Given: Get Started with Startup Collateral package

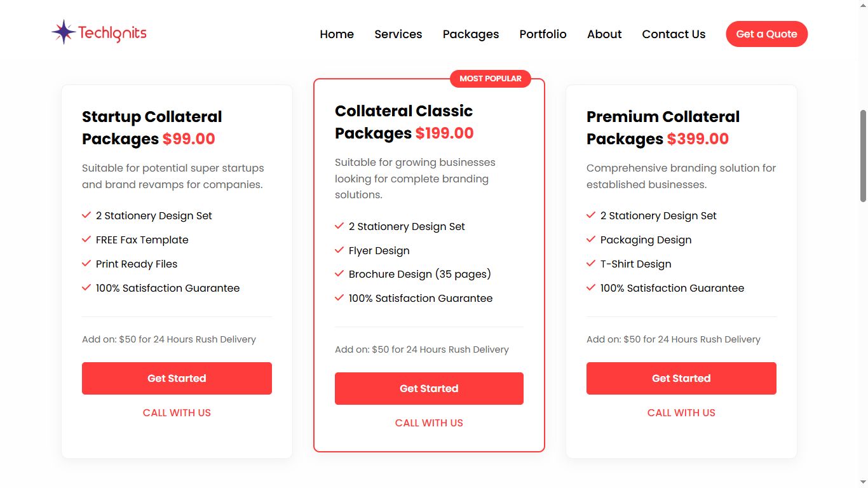Looking at the screenshot, I should (x=177, y=379).
